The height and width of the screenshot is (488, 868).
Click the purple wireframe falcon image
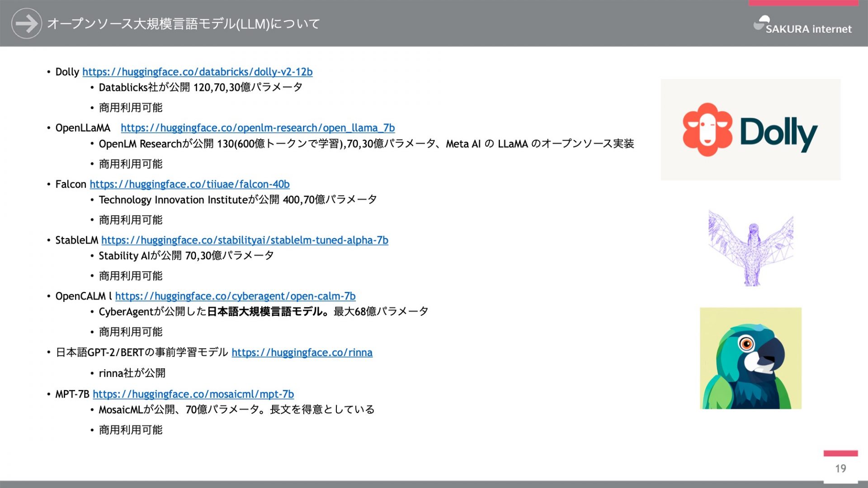point(751,248)
